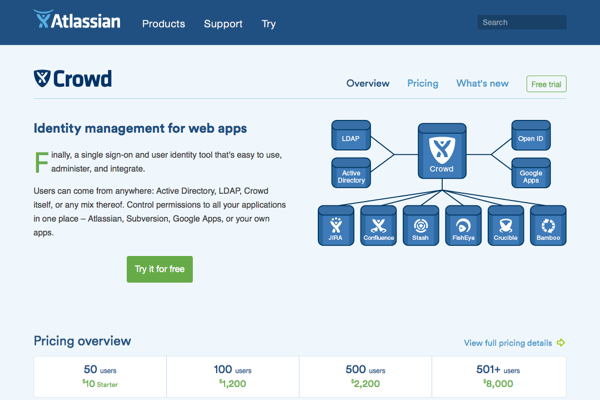This screenshot has height=400, width=600.
Task: Click the Identity management for web apps heading
Action: pyautogui.click(x=140, y=128)
